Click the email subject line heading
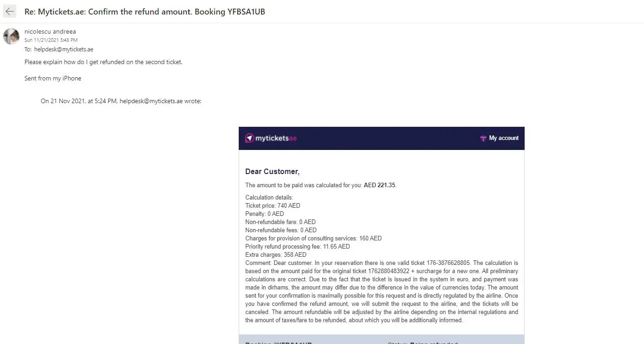Image resolution: width=644 pixels, height=344 pixels. [145, 12]
